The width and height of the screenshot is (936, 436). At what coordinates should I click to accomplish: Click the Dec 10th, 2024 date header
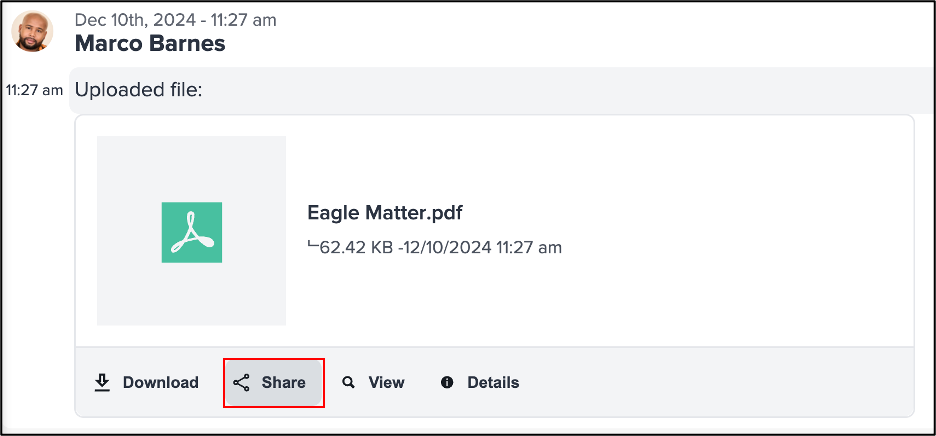click(x=176, y=20)
